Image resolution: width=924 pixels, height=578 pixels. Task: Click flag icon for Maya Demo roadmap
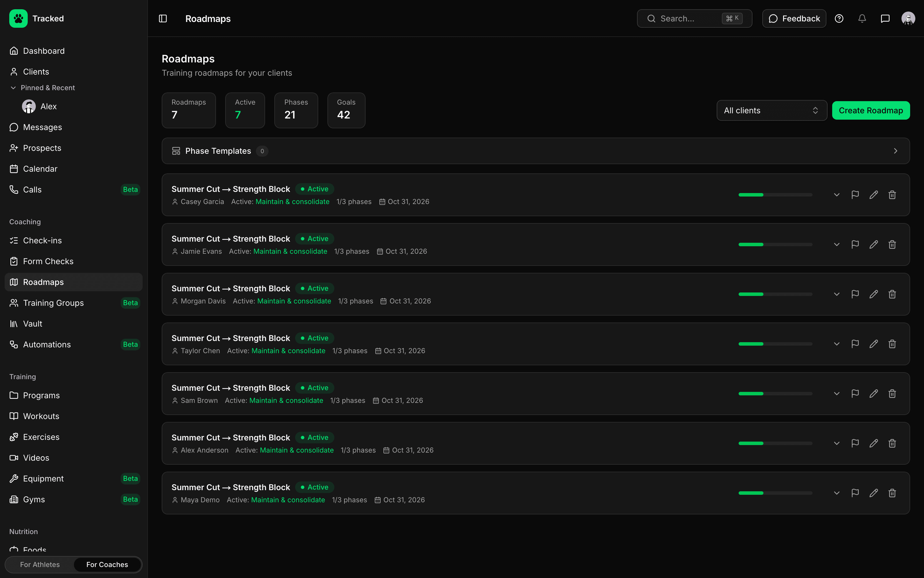point(855,493)
